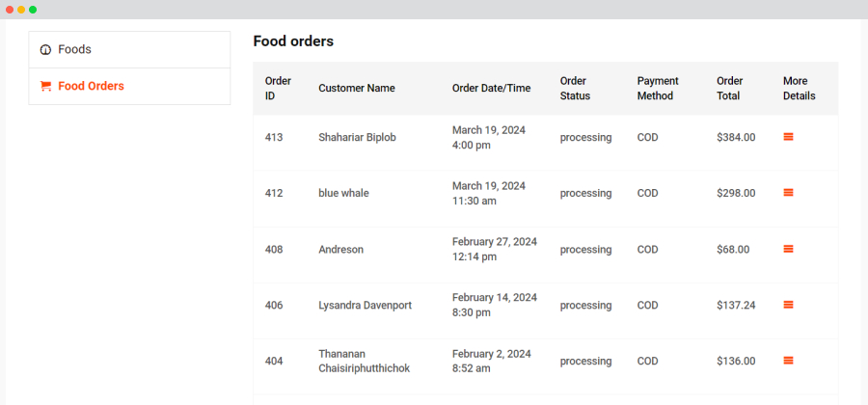Select the Food Orders menu item
The height and width of the screenshot is (405, 868).
(129, 87)
